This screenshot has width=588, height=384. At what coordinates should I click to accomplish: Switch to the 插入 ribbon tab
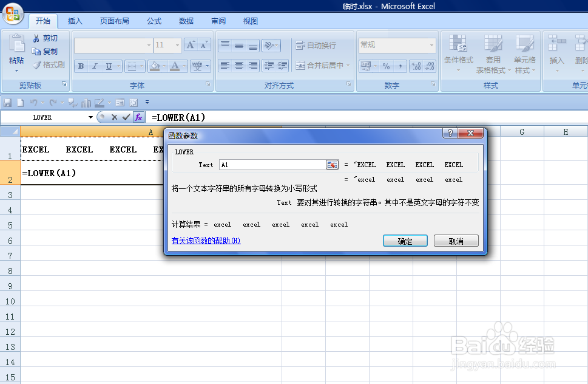pyautogui.click(x=75, y=20)
